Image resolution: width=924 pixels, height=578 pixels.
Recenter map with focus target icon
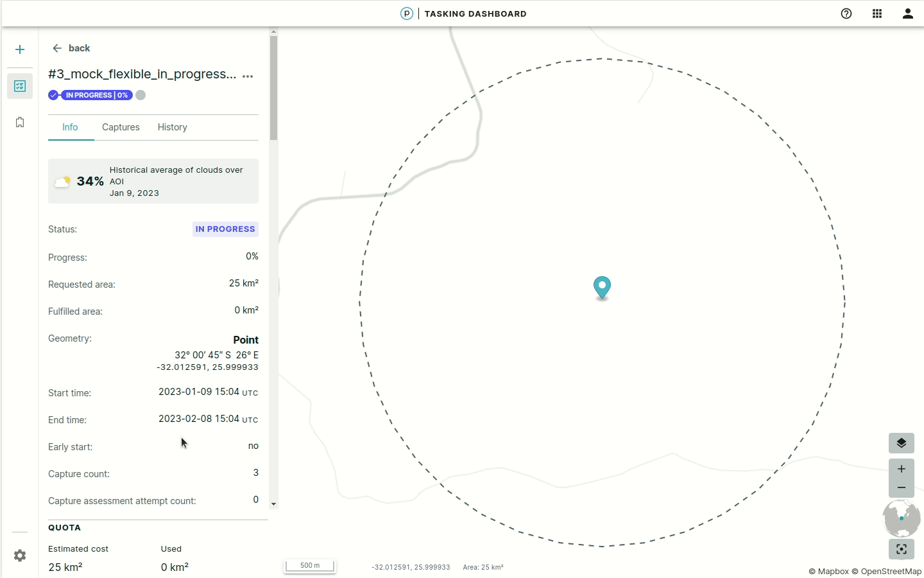tap(902, 549)
